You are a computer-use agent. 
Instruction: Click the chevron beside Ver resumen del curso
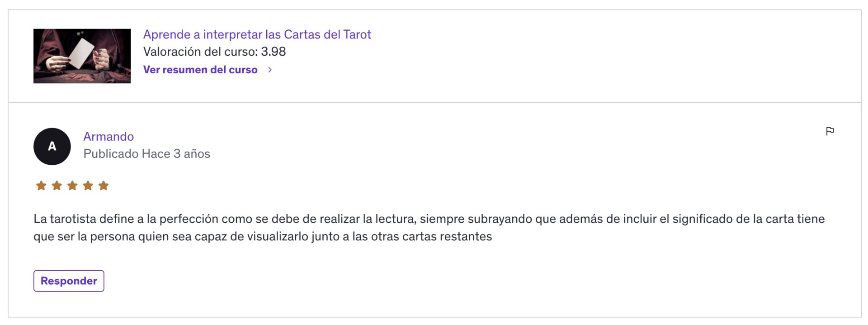(270, 70)
